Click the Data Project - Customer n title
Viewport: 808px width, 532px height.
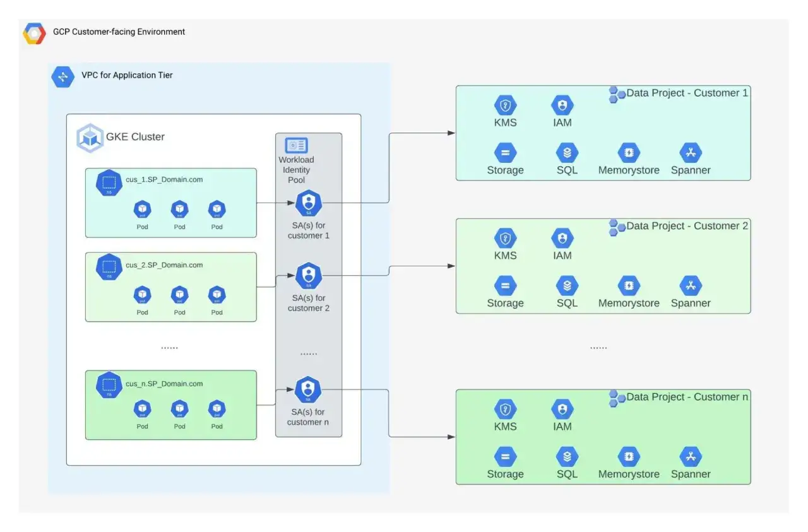(x=687, y=397)
